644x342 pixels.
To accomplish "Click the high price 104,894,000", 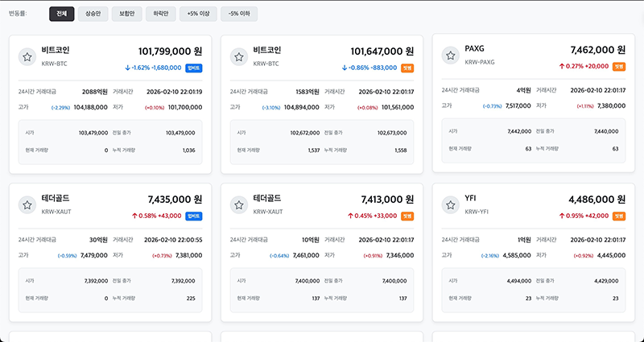I will point(301,107).
